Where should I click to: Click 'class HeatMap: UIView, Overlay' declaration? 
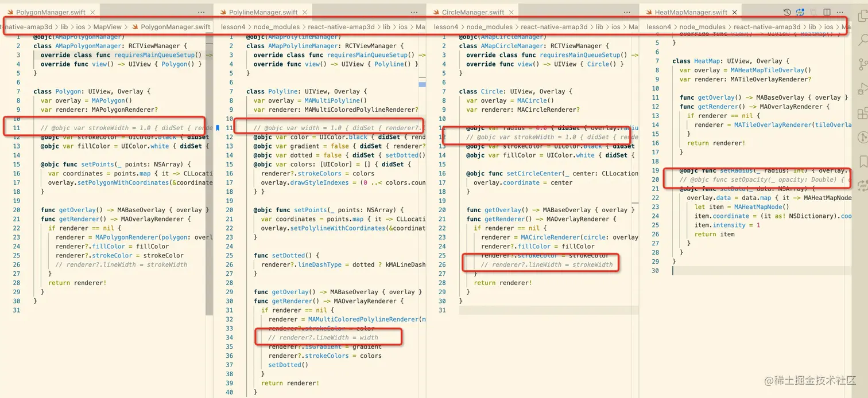(x=731, y=61)
